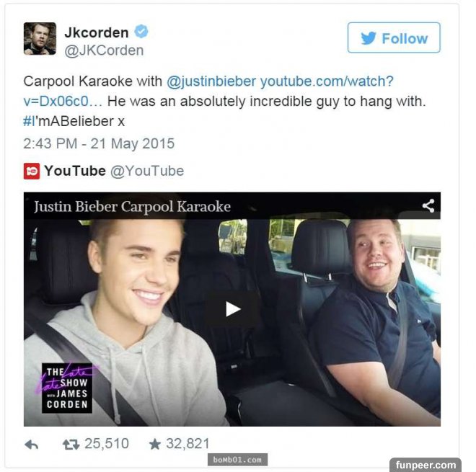The height and width of the screenshot is (472, 476).
Task: Click the red YouTube logo icon
Action: pyautogui.click(x=32, y=171)
